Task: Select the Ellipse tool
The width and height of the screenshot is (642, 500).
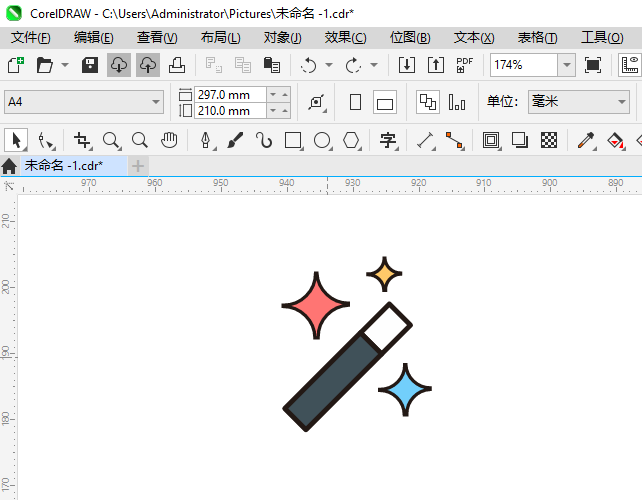Action: [322, 140]
